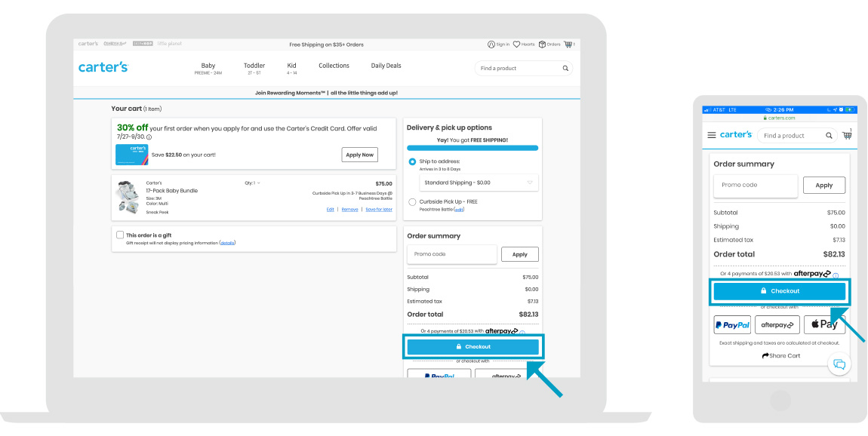Click desktop promo code Apply button

[520, 254]
